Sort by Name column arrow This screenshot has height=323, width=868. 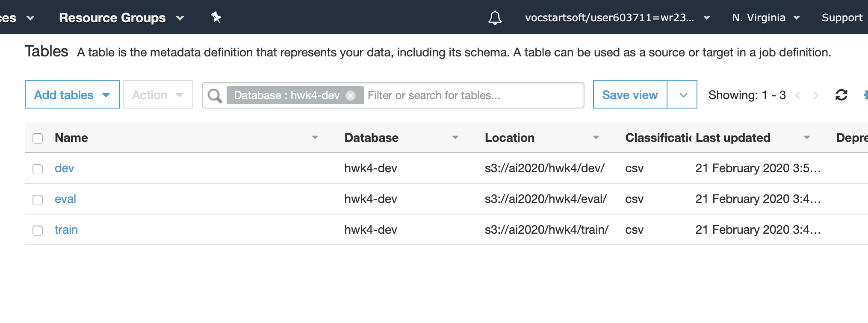click(x=315, y=138)
